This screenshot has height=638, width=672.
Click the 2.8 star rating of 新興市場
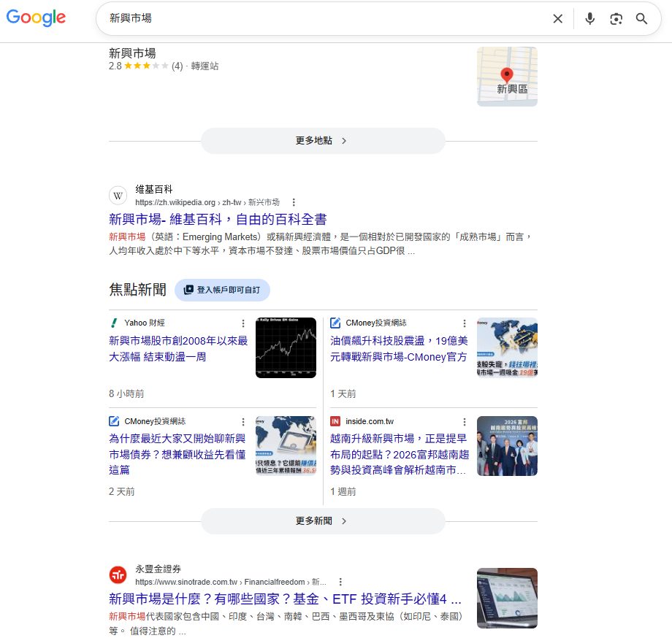coord(145,66)
